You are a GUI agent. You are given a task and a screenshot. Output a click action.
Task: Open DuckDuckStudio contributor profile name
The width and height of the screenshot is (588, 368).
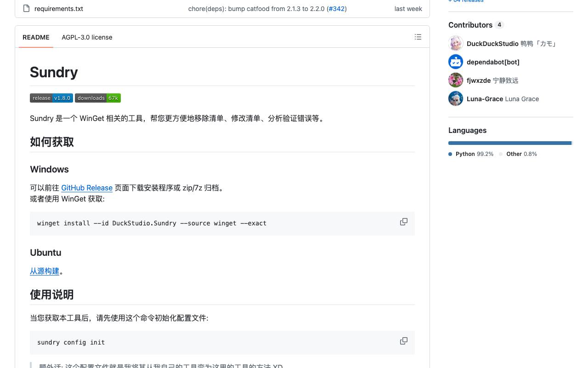tap(492, 44)
